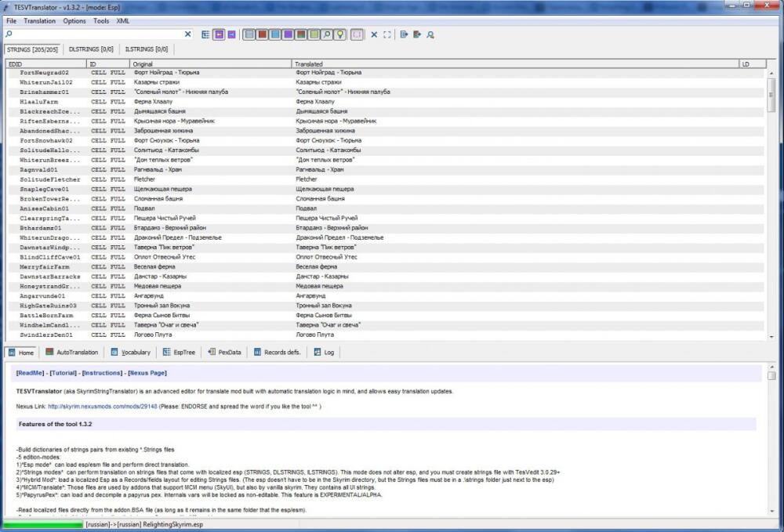Toggle the white list filter button
Image resolution: width=784 pixels, height=532 pixels.
(x=249, y=34)
